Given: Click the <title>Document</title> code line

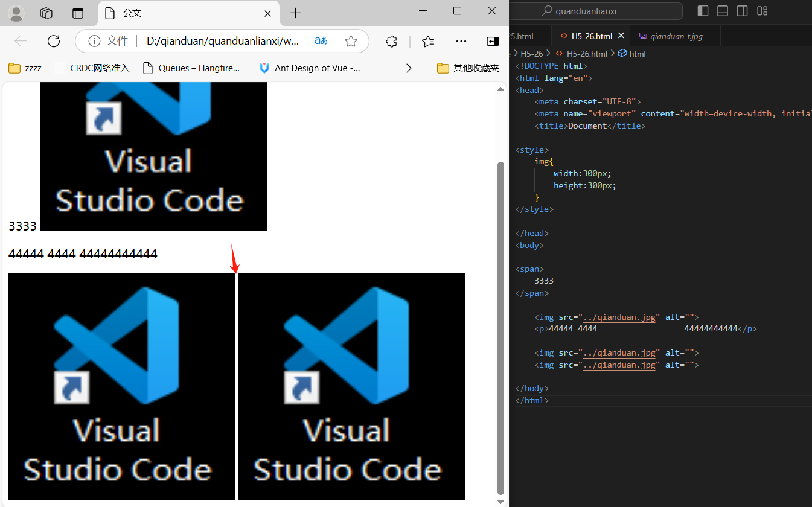Looking at the screenshot, I should [590, 126].
